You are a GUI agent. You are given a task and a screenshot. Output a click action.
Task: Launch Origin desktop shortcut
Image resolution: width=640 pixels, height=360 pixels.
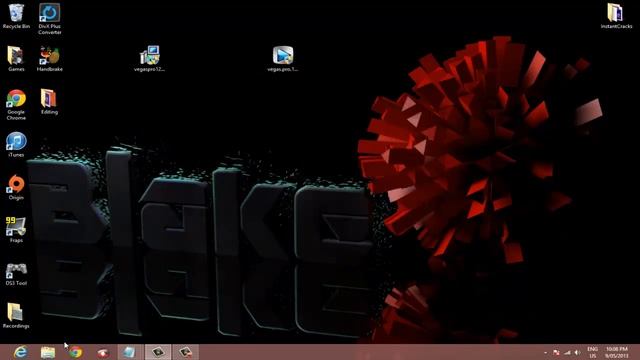click(x=16, y=187)
